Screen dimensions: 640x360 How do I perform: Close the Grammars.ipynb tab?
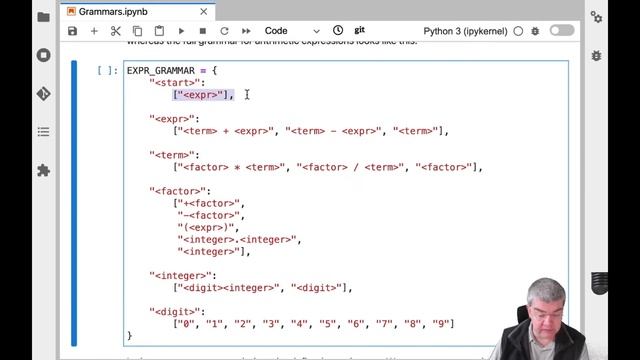[x=203, y=12]
